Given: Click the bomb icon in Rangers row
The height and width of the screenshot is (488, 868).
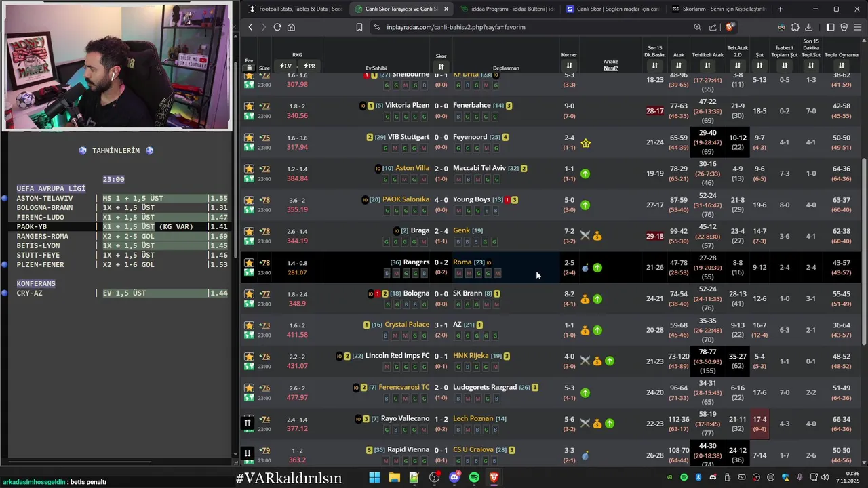Looking at the screenshot, I should (585, 268).
